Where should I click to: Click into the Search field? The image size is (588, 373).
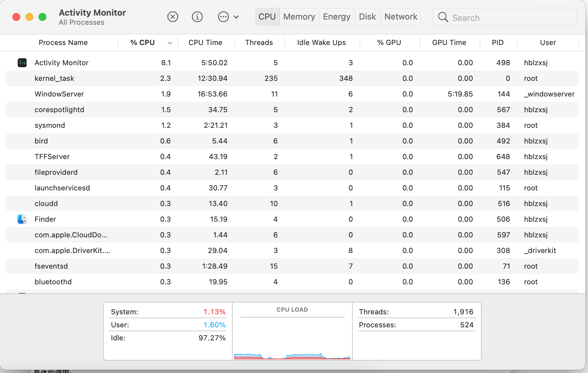point(505,17)
